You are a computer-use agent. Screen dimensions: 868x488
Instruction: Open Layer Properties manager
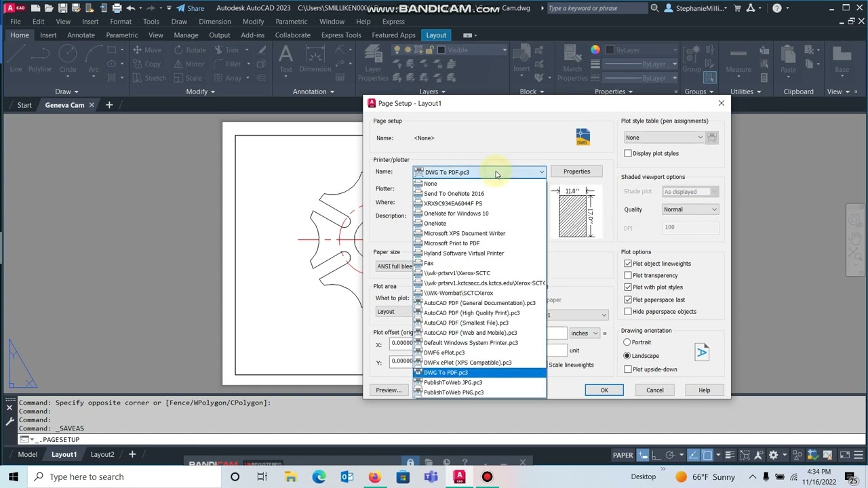[373, 63]
